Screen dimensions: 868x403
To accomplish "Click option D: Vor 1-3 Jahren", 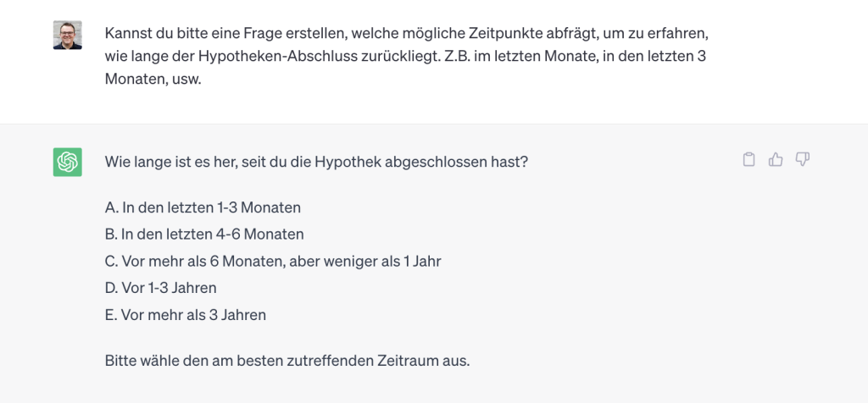I will click(160, 288).
